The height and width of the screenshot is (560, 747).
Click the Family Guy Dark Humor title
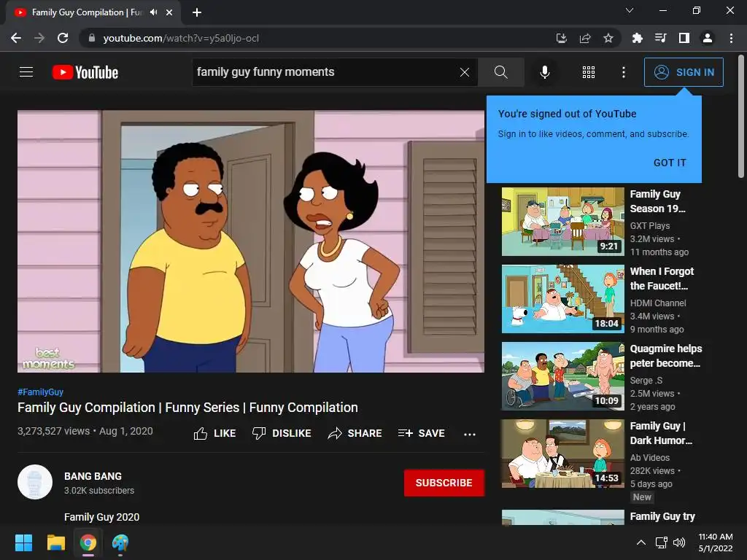click(x=661, y=433)
